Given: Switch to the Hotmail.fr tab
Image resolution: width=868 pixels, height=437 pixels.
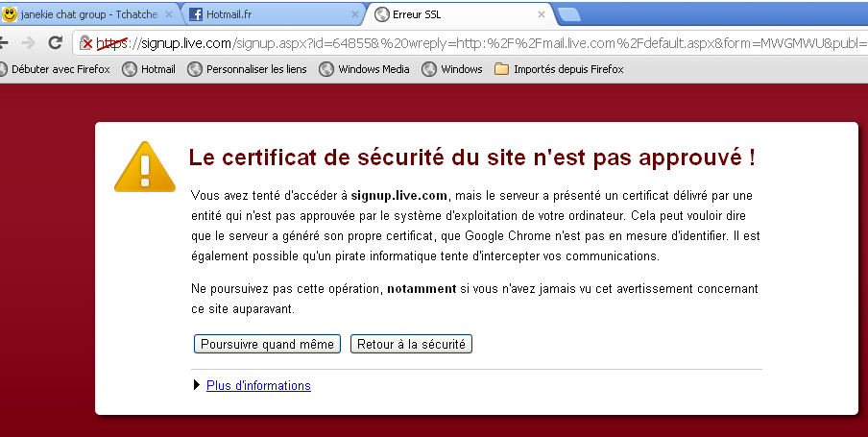Looking at the screenshot, I should pyautogui.click(x=274, y=14).
